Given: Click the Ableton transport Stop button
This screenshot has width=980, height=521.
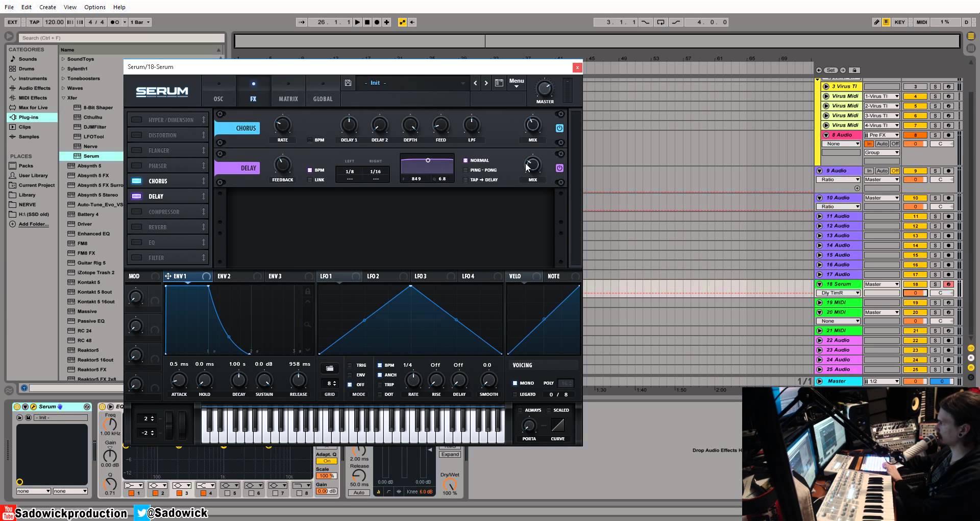Looking at the screenshot, I should point(367,22).
